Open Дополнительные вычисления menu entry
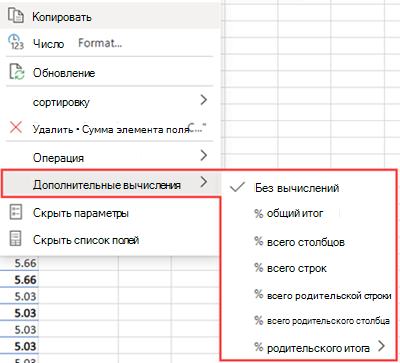Viewport: 400px width, 363px height. [110, 184]
